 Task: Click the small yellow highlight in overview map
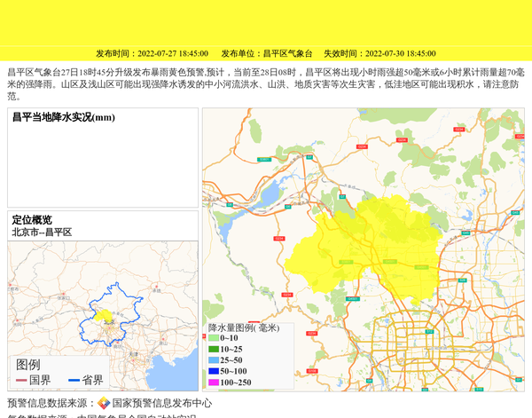coord(104,315)
